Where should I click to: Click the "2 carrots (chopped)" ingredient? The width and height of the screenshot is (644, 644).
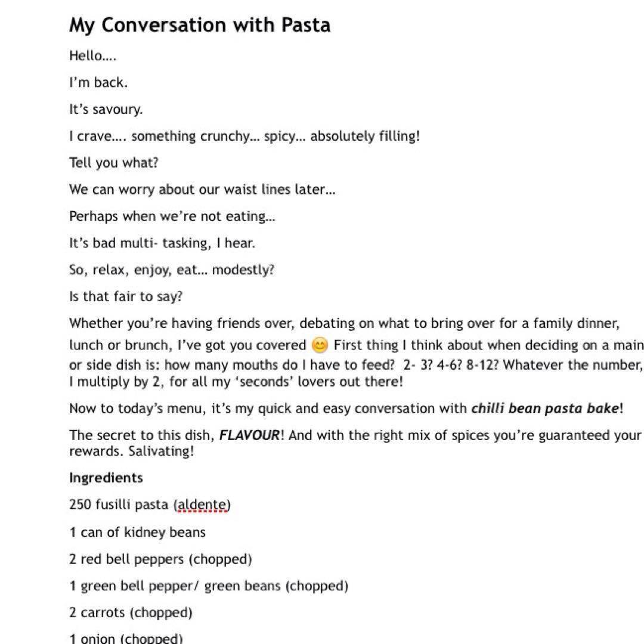131,612
